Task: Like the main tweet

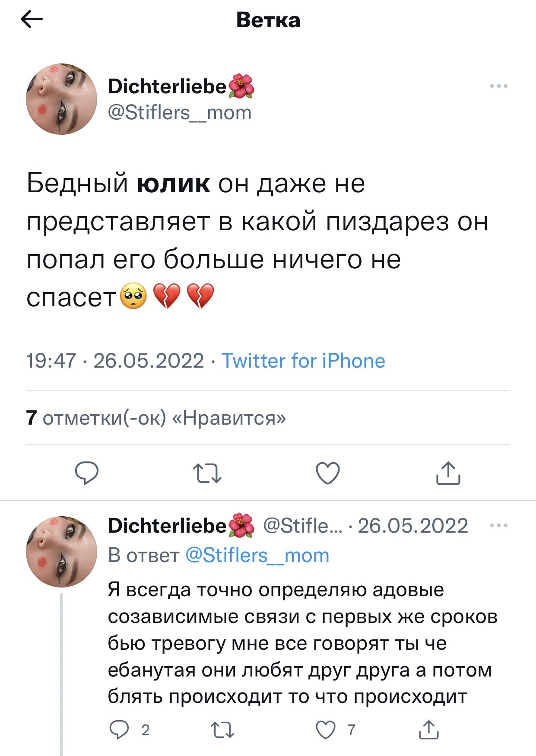Action: 328,473
